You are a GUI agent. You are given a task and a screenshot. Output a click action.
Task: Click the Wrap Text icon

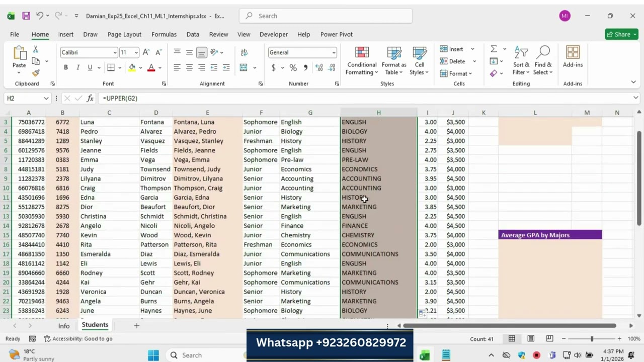click(244, 52)
